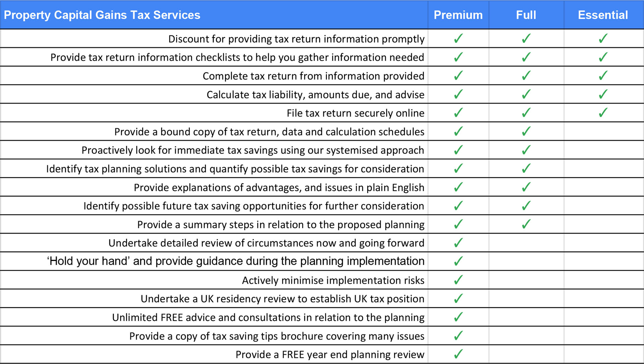This screenshot has height=364, width=644.
Task: Click Full checkmark for plain English explanations
Action: coord(526,187)
